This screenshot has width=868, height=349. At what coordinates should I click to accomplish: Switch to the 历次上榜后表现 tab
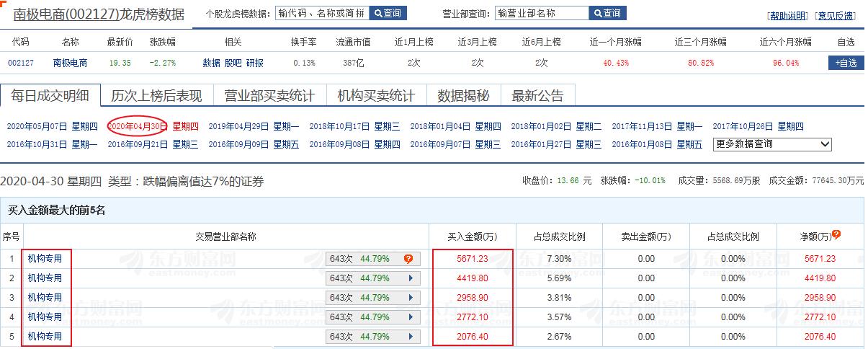click(156, 96)
